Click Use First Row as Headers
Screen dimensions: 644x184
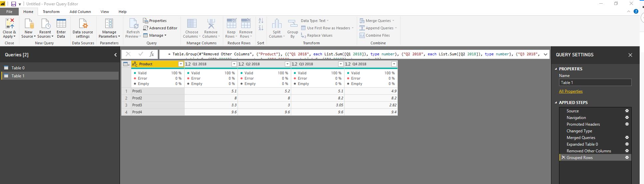point(327,28)
